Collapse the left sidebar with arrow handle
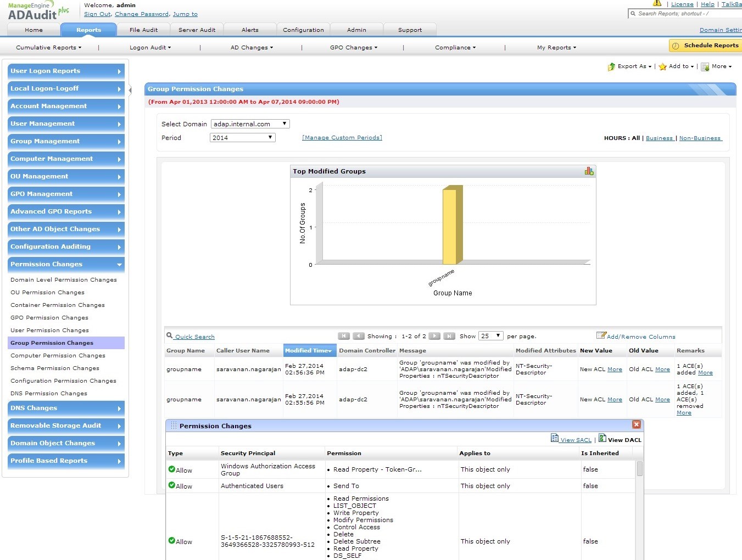742x560 pixels. pyautogui.click(x=130, y=91)
